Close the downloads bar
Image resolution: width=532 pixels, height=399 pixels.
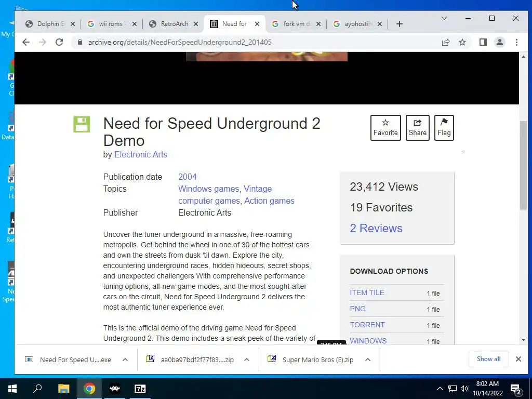[x=518, y=359]
